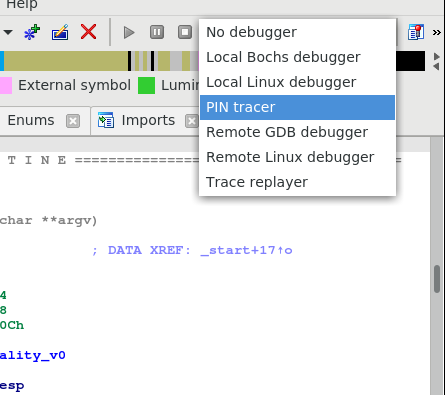The width and height of the screenshot is (445, 395).
Task: Click the External symbol legend label
Action: pyautogui.click(x=74, y=85)
